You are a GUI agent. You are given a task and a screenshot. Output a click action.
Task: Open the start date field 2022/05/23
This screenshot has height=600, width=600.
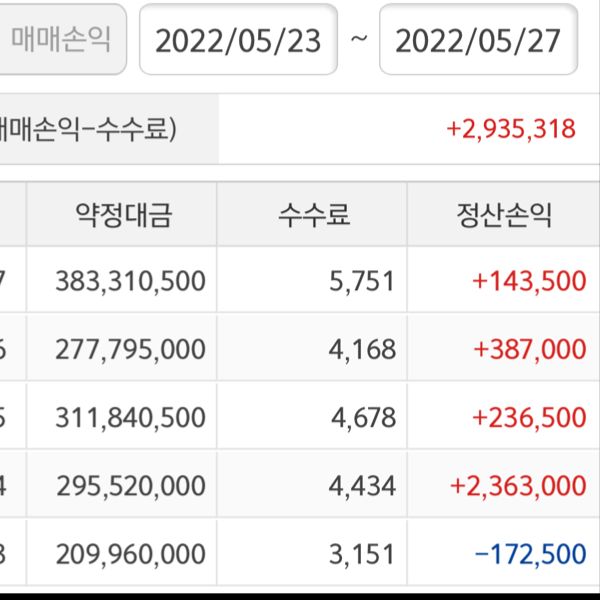pos(238,40)
